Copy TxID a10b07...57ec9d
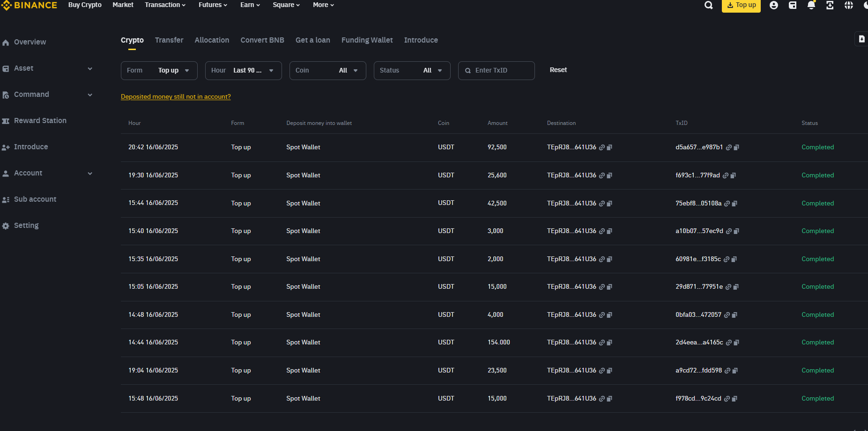 coord(736,231)
